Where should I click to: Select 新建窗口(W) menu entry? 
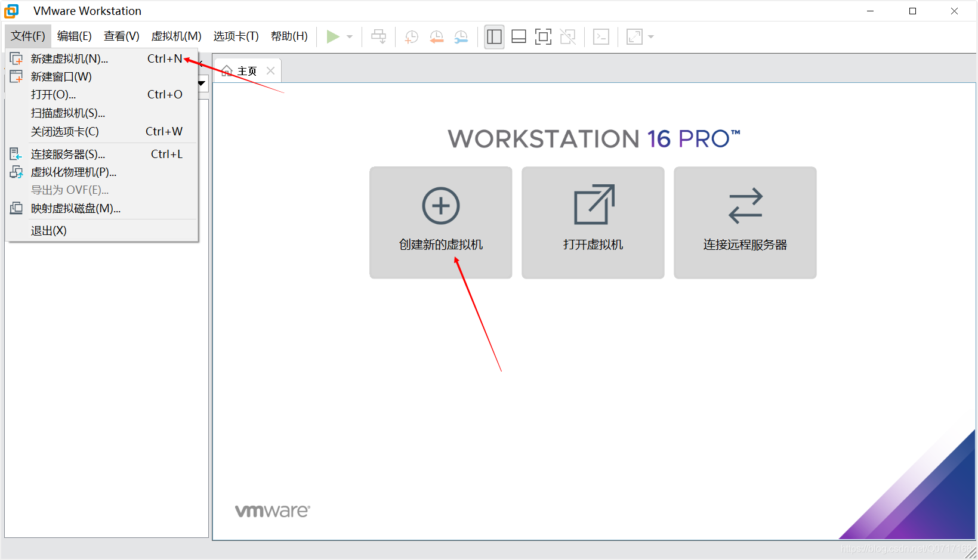[101, 76]
